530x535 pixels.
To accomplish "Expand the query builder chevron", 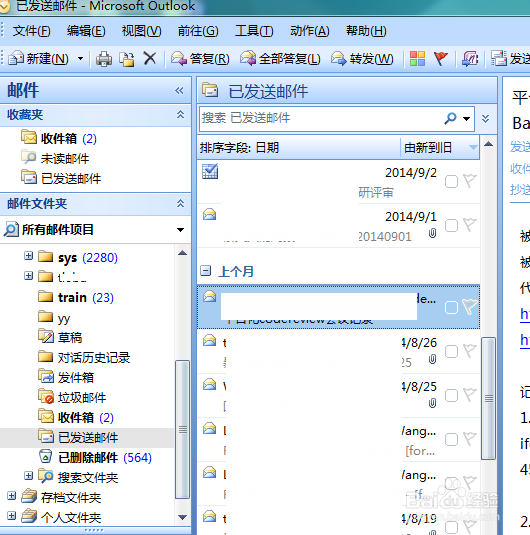I will (x=485, y=119).
